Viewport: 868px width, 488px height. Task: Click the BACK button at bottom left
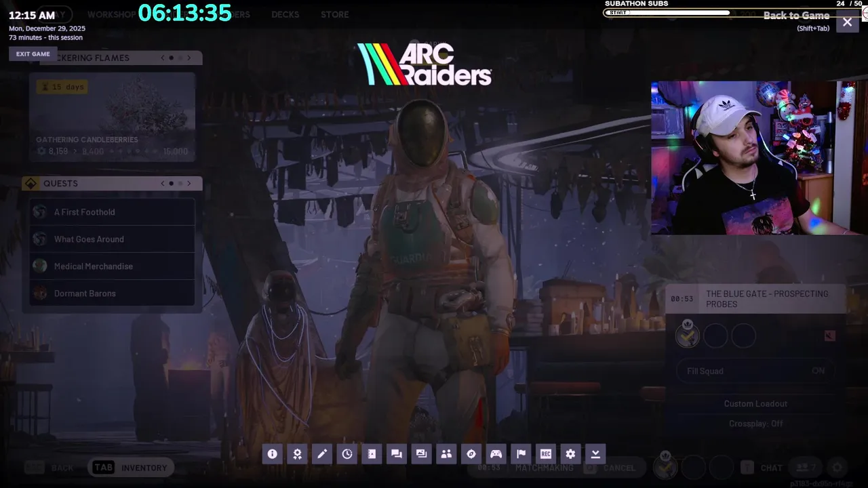tap(49, 468)
